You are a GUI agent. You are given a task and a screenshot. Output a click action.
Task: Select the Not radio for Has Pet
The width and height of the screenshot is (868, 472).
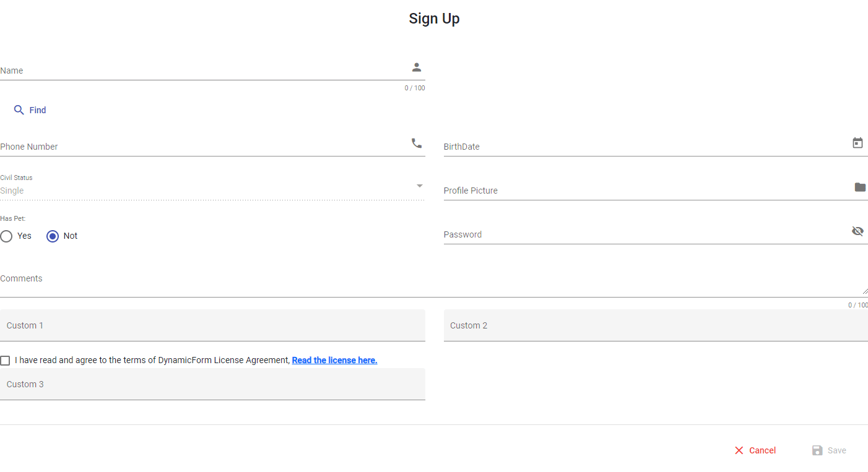(x=53, y=236)
